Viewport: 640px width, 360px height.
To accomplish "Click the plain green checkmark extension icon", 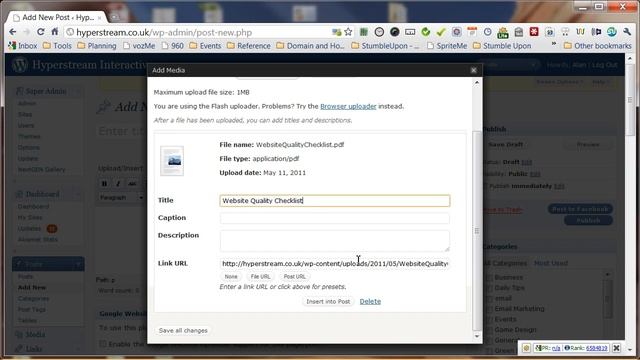I will coord(441,32).
